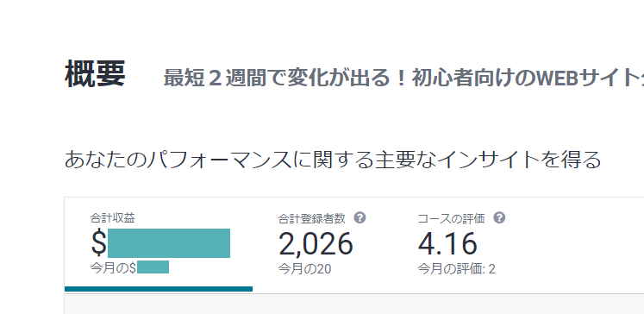Click the help icon beside 合計登録者数

pos(360,218)
